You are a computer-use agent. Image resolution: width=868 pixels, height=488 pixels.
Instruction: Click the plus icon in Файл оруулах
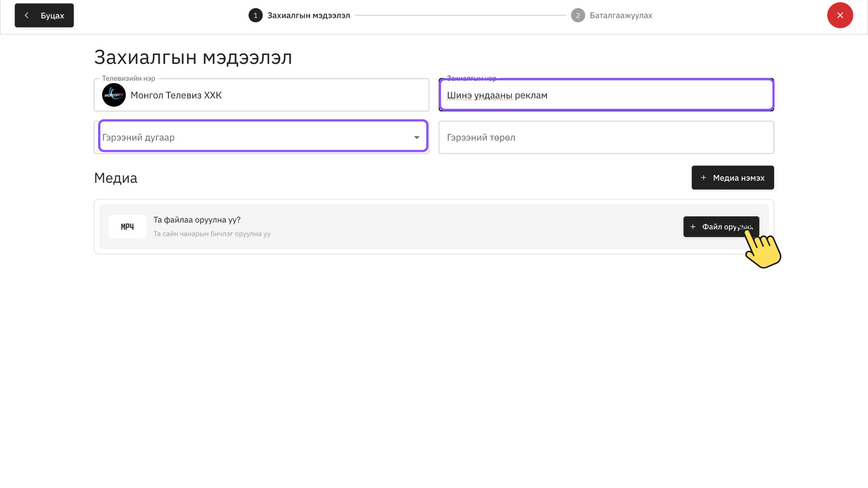click(x=693, y=227)
